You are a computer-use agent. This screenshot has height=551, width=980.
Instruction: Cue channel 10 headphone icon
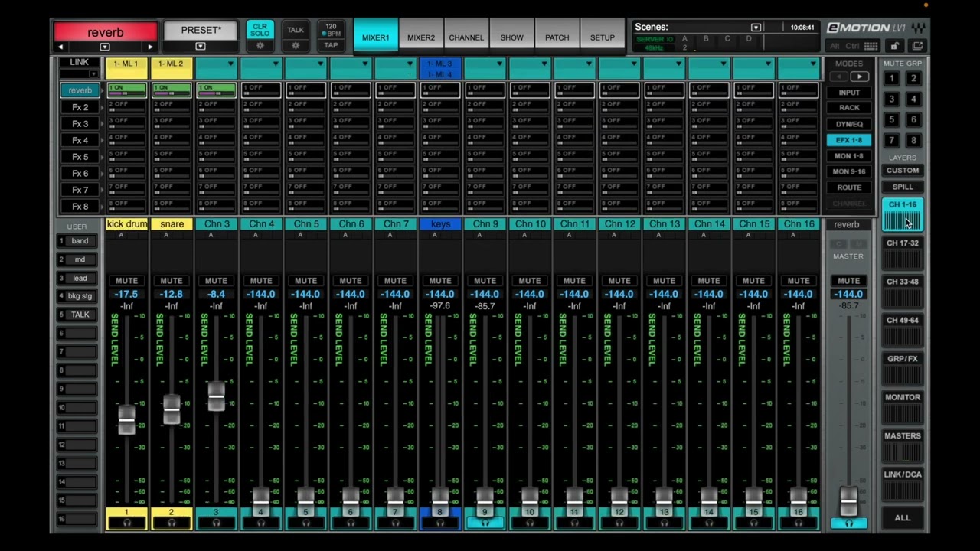530,523
